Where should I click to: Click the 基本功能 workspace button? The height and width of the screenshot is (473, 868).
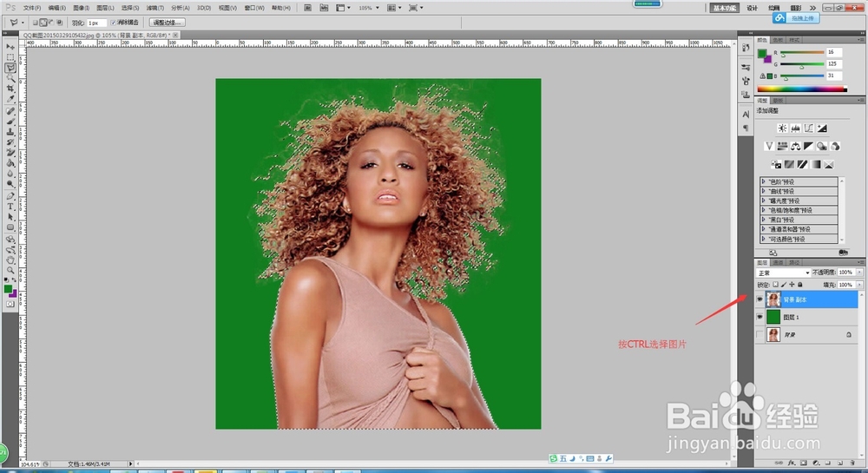tap(725, 8)
